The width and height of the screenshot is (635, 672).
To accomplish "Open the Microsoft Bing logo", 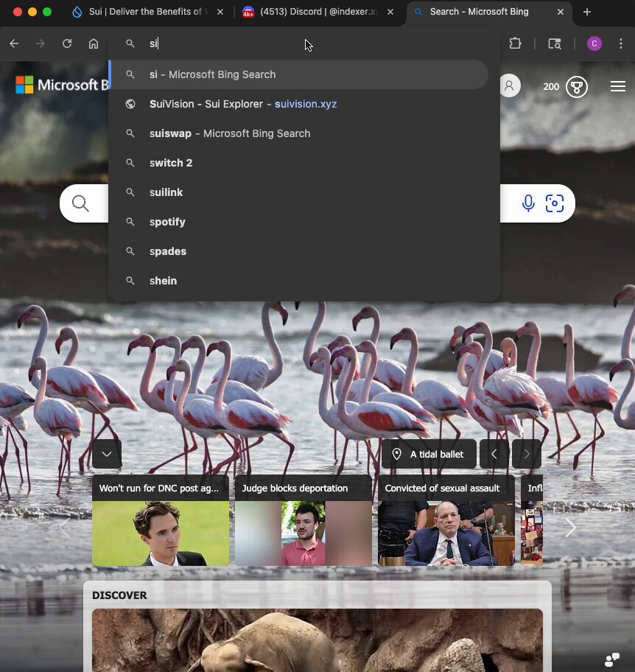I will click(x=62, y=85).
